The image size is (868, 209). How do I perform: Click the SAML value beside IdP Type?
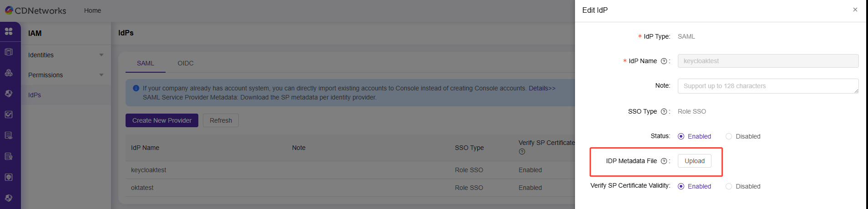686,36
